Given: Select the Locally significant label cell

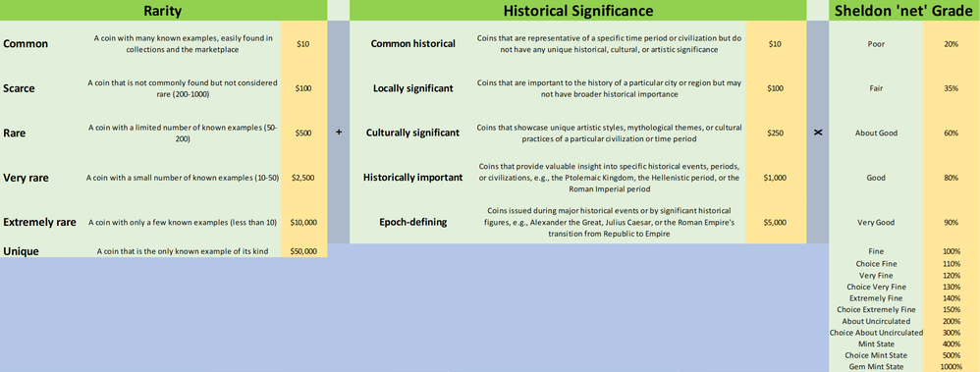Looking at the screenshot, I should [x=412, y=88].
